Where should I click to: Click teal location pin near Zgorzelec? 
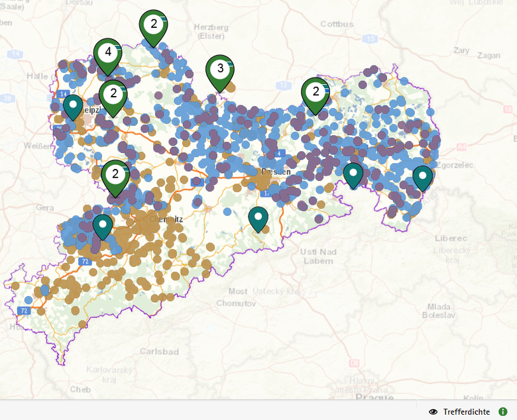pyautogui.click(x=422, y=177)
